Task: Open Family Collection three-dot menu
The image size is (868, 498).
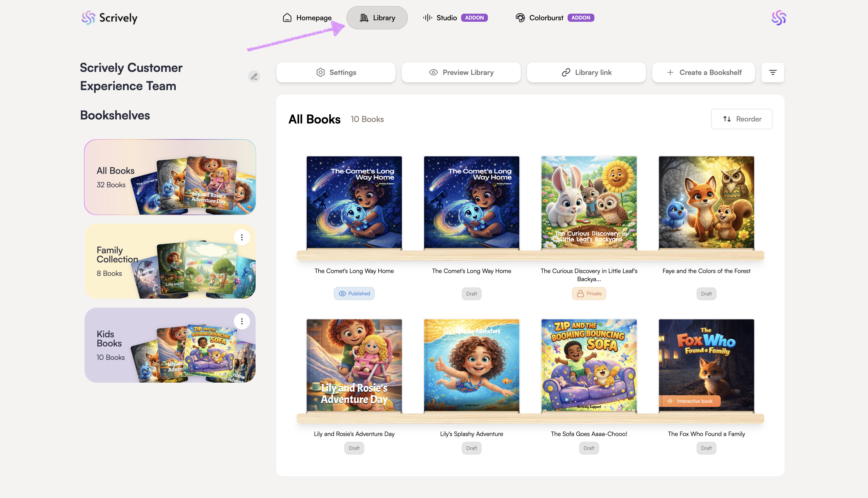Action: tap(242, 237)
